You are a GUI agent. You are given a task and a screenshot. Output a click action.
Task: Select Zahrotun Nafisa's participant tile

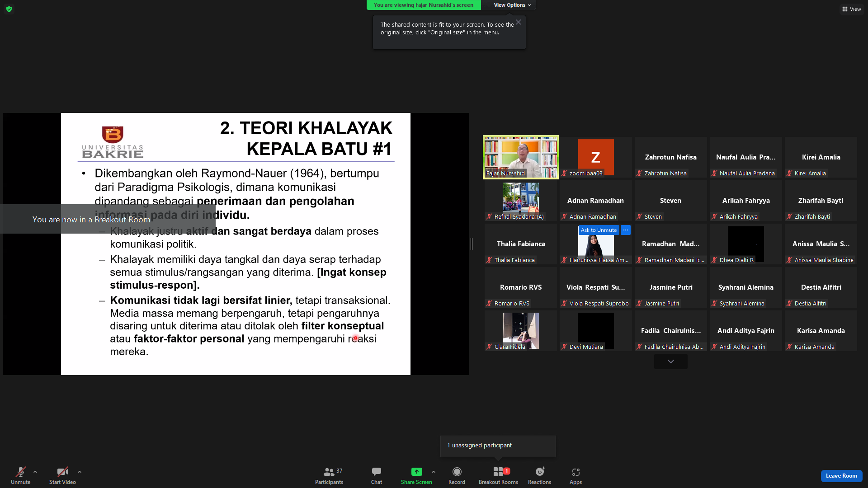(x=671, y=157)
